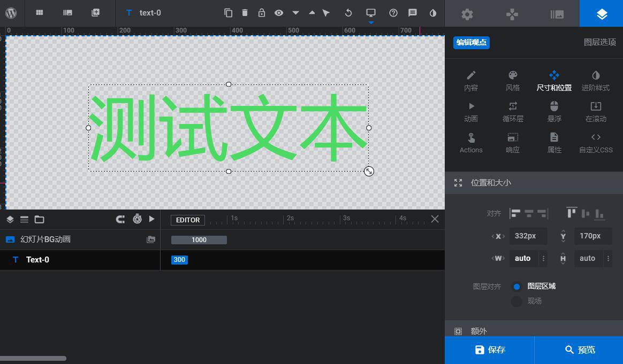This screenshot has height=364, width=623.
Task: Click the timeline layers stack icon
Action: point(10,220)
